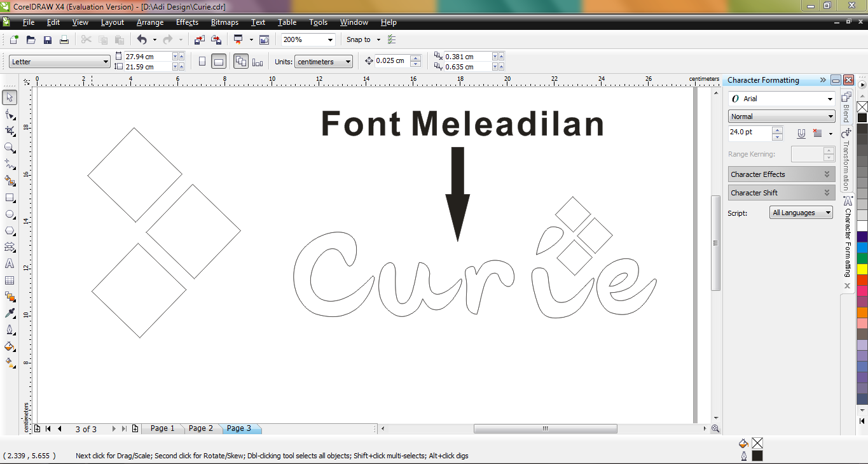Open the Application Launcher icon
This screenshot has width=868, height=464.
(238, 39)
